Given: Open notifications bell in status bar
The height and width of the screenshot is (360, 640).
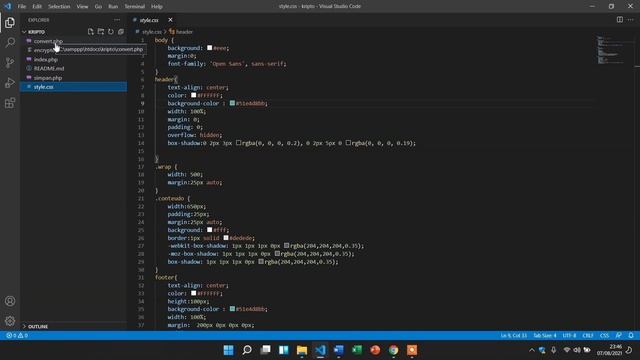Looking at the screenshot, I should tap(631, 335).
